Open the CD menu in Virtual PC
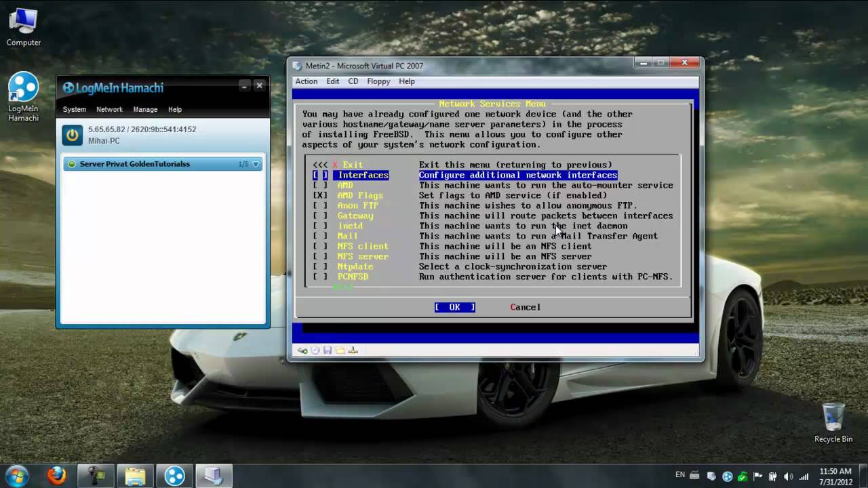The image size is (868, 488). (x=353, y=81)
